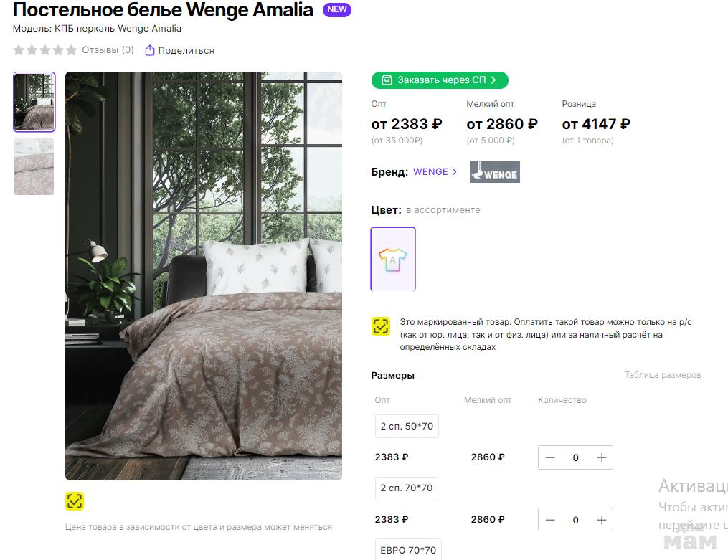Open the Таблица размеров link

663,375
